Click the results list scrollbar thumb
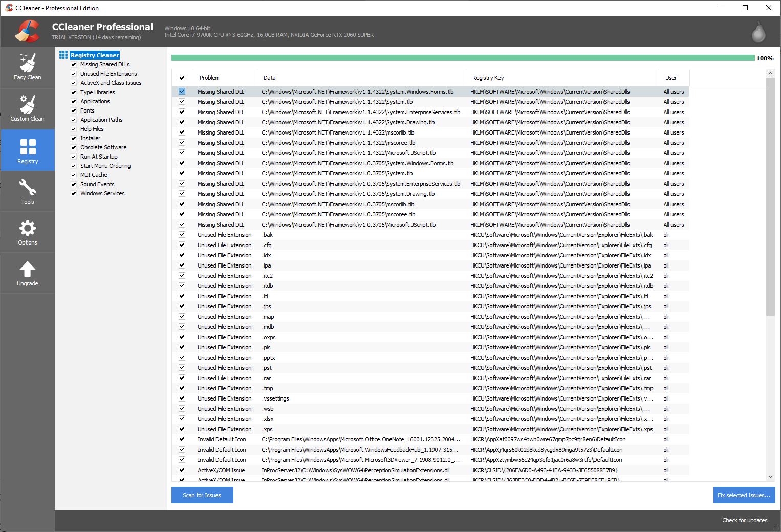 tap(770, 197)
